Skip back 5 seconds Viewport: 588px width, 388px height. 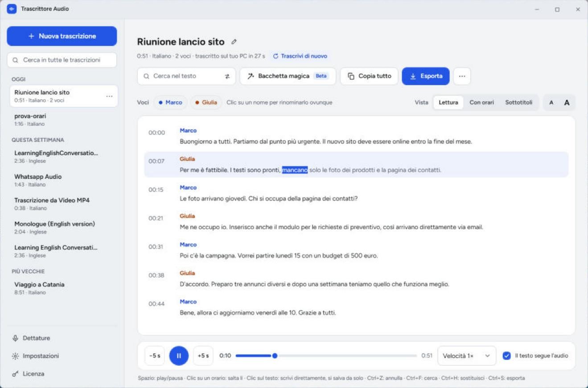[x=155, y=355]
